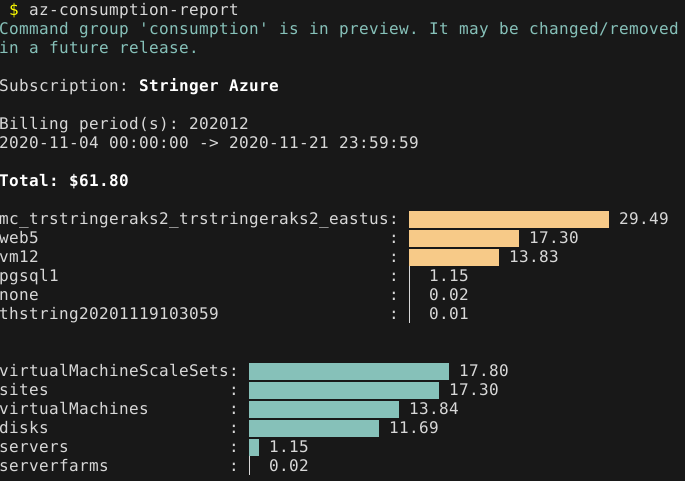The image size is (685, 481).
Task: Click the yellow dollar prompt symbol
Action: [x=14, y=10]
